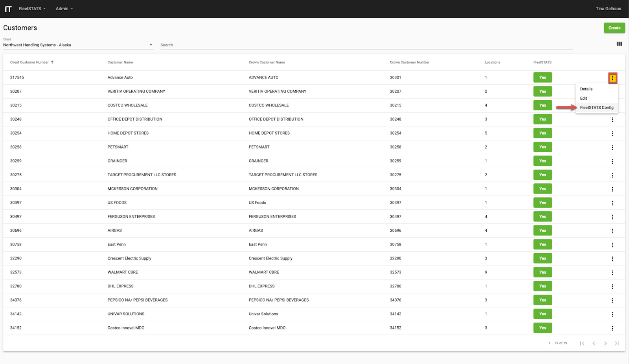Click customer name 'Crescent Electric Supply'
Viewport: 629px width, 364px height.
(129, 258)
